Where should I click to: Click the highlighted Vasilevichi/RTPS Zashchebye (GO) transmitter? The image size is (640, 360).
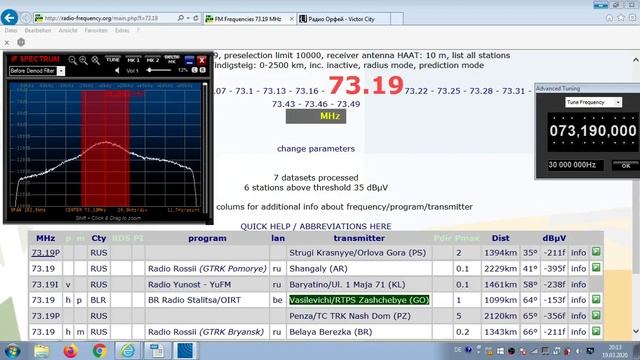pyautogui.click(x=359, y=300)
